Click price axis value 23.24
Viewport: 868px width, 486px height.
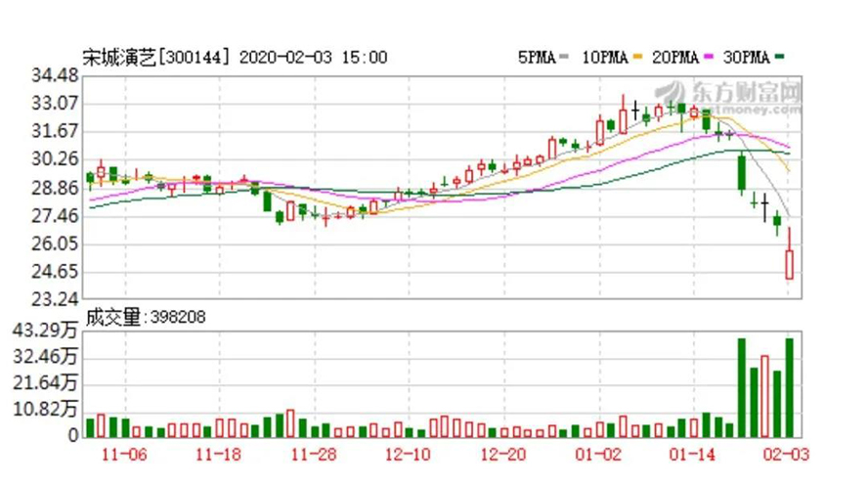56,299
